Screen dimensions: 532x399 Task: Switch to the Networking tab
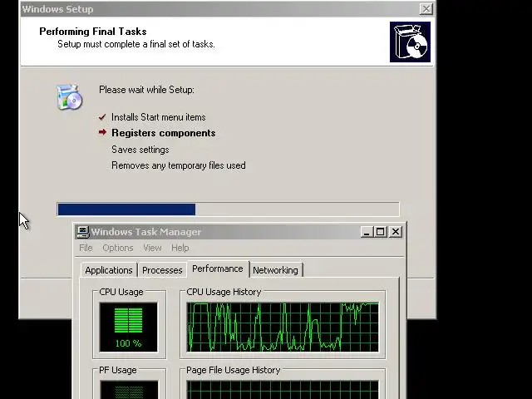275,270
